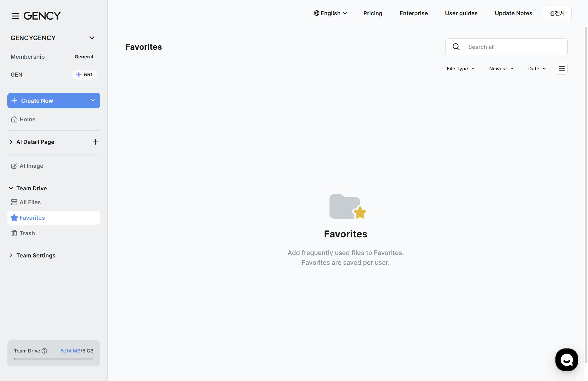
Task: Open Trash in the sidebar
Action: click(54, 233)
